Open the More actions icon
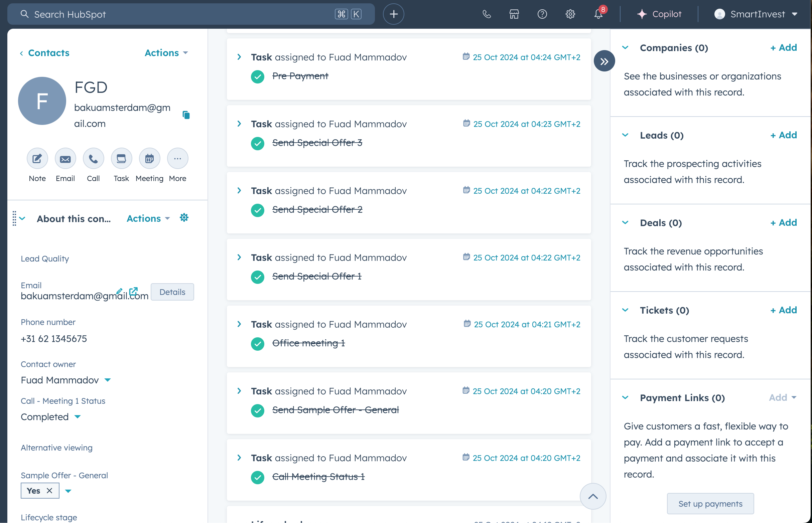 point(177,158)
